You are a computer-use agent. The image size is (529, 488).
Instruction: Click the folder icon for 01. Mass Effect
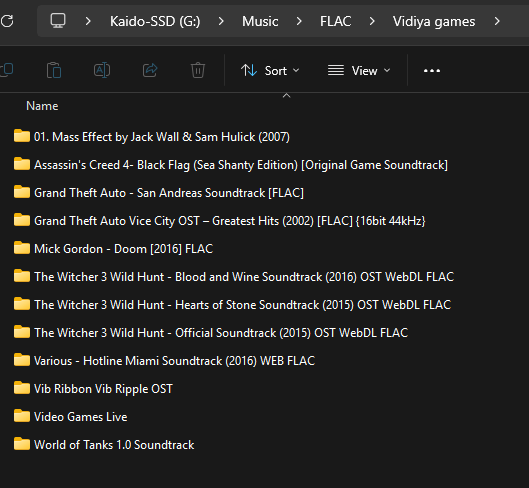[x=22, y=136]
